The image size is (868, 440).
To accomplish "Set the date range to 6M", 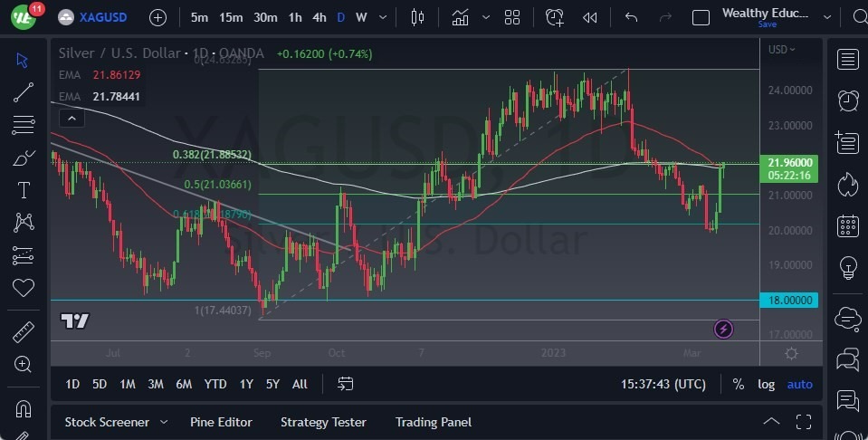I will (x=184, y=384).
